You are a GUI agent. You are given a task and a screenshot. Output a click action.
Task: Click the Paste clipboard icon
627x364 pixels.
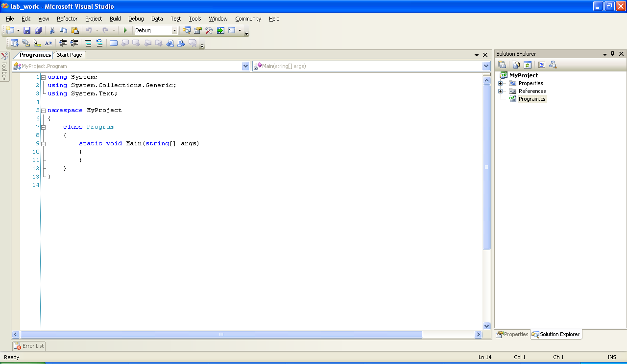(75, 30)
